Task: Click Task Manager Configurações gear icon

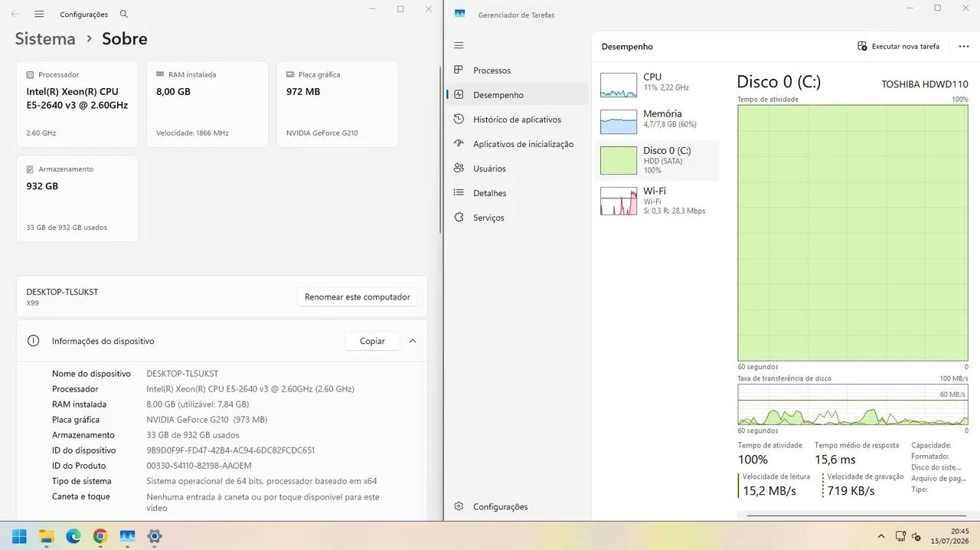Action: (459, 506)
